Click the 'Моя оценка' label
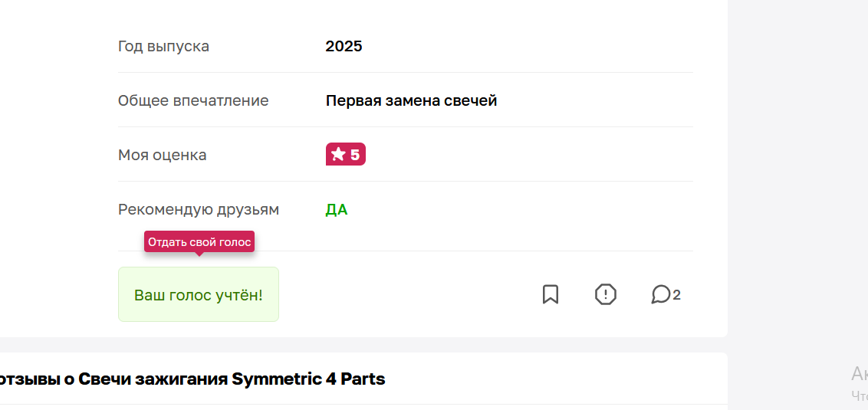Viewport: 868px width, 410px height. coord(163,156)
